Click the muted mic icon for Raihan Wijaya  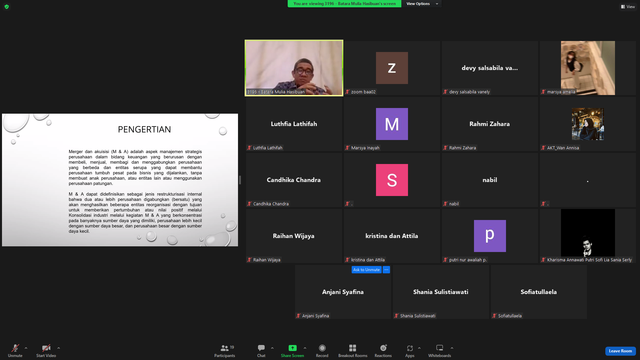pyautogui.click(x=249, y=260)
